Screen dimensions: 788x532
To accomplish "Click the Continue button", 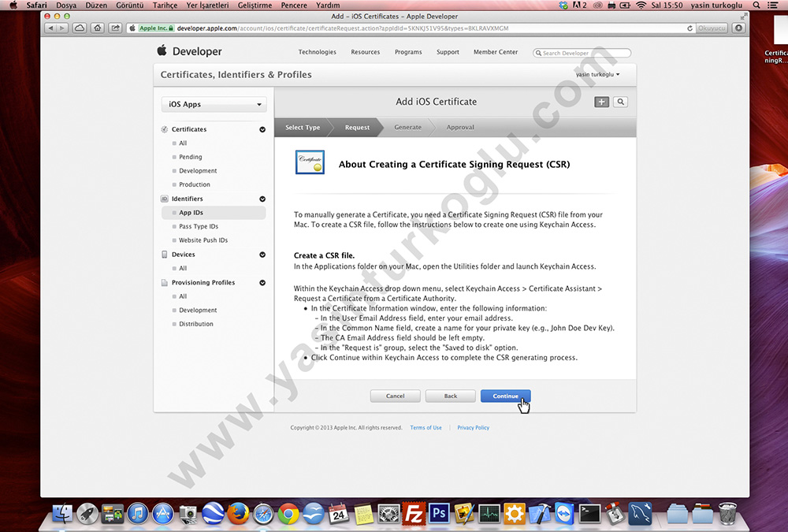I will point(506,396).
